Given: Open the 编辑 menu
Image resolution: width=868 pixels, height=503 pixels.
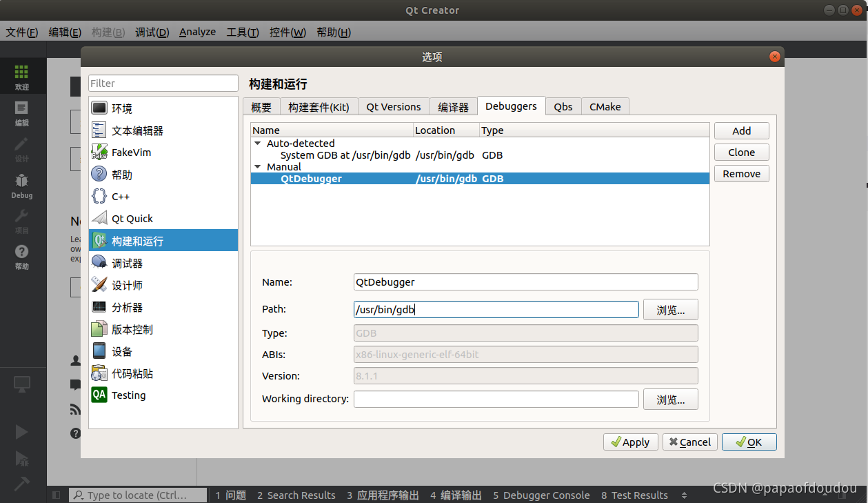Looking at the screenshot, I should pos(65,32).
